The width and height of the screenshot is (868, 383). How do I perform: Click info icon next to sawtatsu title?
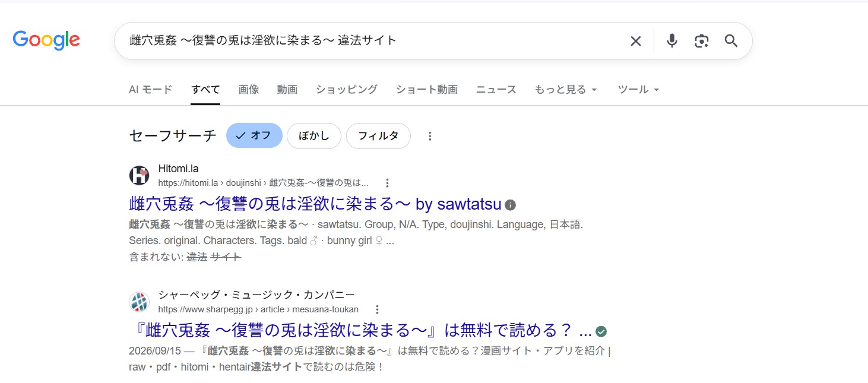point(510,205)
